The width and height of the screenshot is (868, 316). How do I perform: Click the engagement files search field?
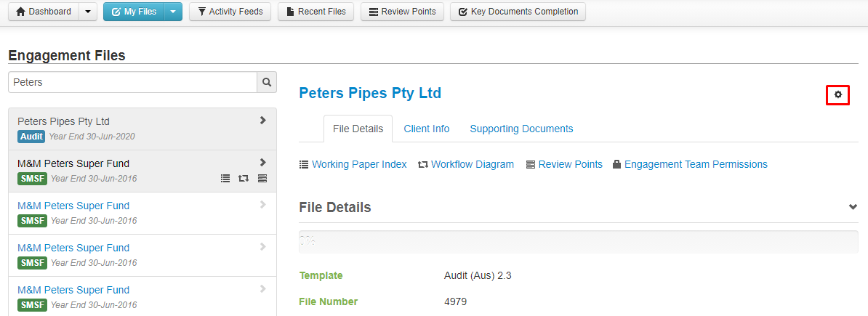(x=132, y=82)
